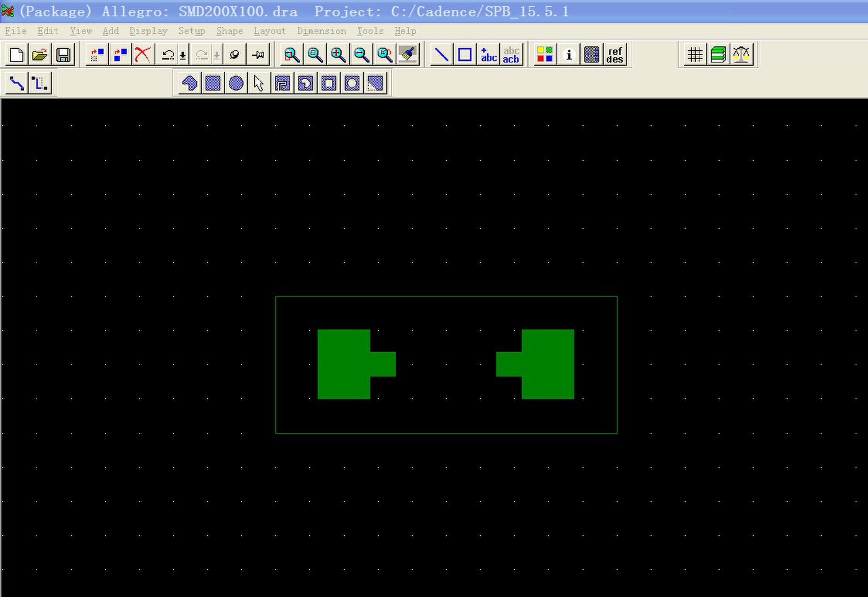The width and height of the screenshot is (868, 597).
Task: Toggle the grid display icon
Action: [694, 55]
